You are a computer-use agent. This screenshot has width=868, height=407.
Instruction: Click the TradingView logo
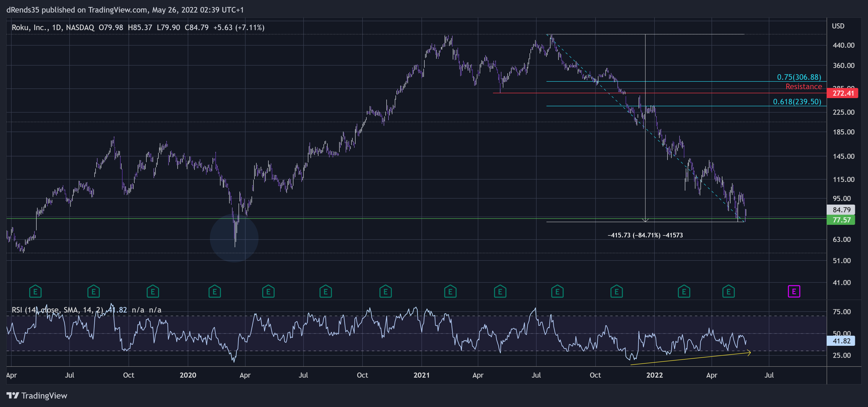pyautogui.click(x=37, y=395)
